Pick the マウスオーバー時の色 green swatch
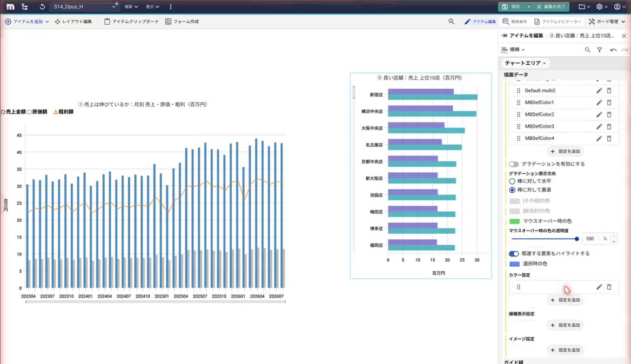631x364 pixels. pyautogui.click(x=514, y=221)
